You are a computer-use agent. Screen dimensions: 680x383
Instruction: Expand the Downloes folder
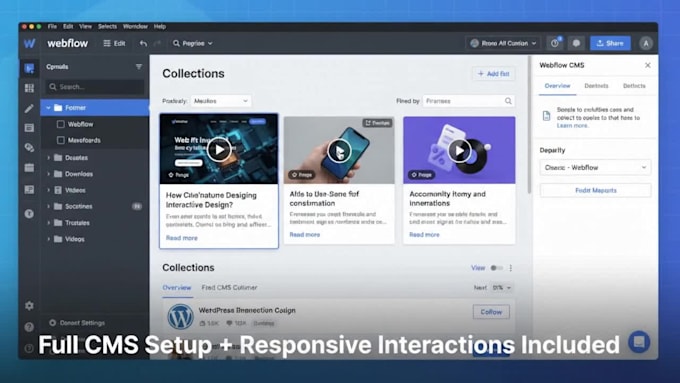48,174
